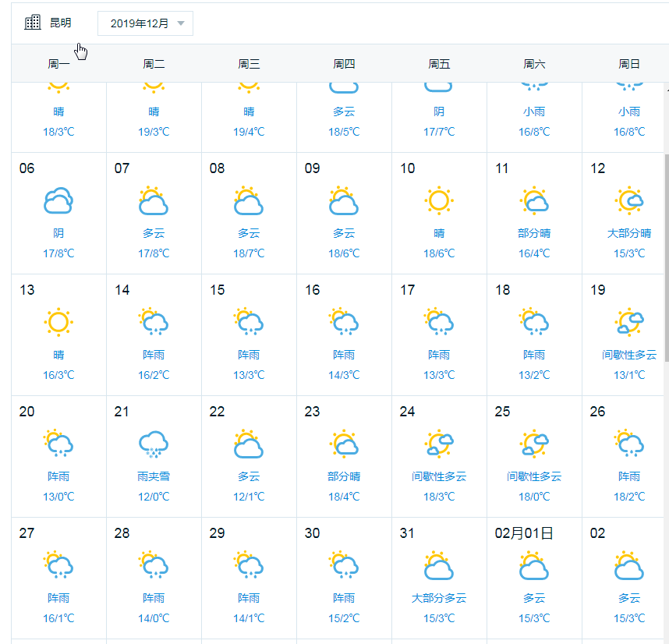
Task: Click the sun icon on day 13
Action: pos(58,321)
